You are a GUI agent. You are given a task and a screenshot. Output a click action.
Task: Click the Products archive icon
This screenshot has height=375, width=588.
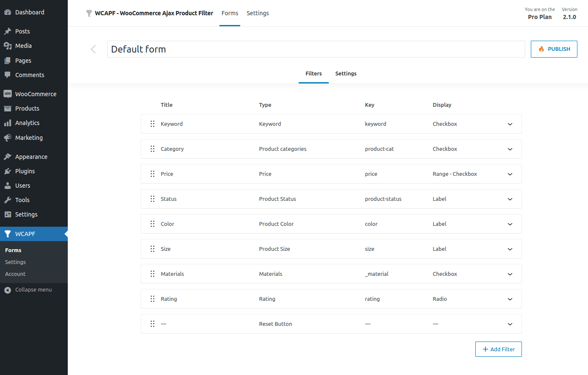point(8,108)
